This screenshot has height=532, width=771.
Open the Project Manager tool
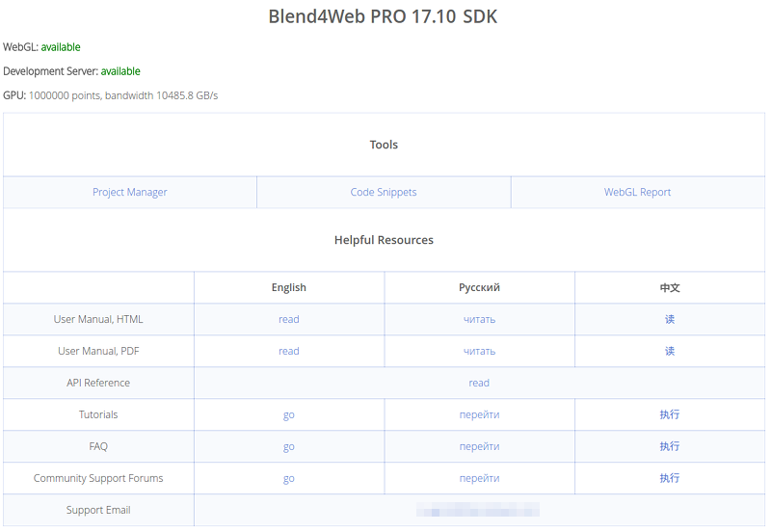(x=130, y=192)
